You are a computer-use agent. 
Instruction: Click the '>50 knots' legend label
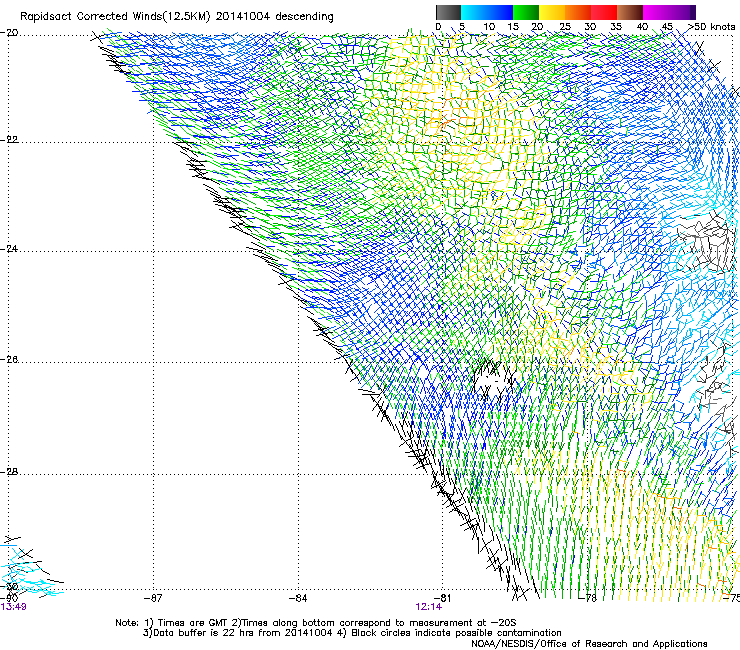(x=712, y=26)
